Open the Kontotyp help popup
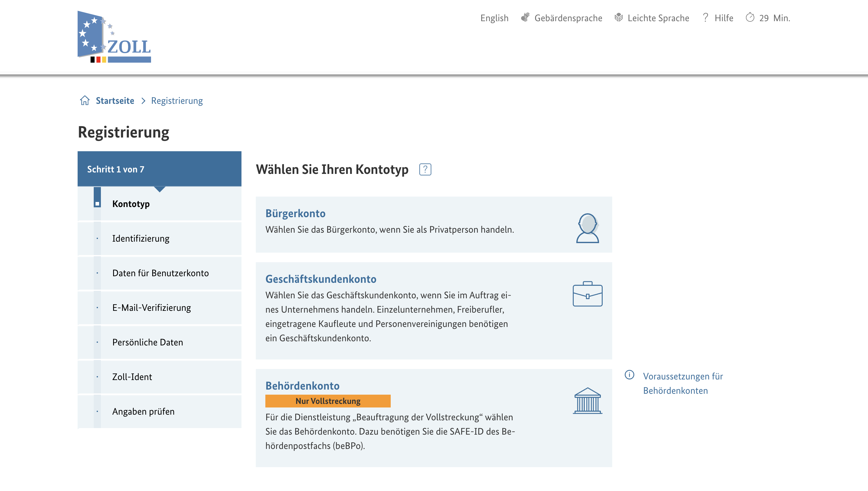This screenshot has height=491, width=868. pos(425,170)
